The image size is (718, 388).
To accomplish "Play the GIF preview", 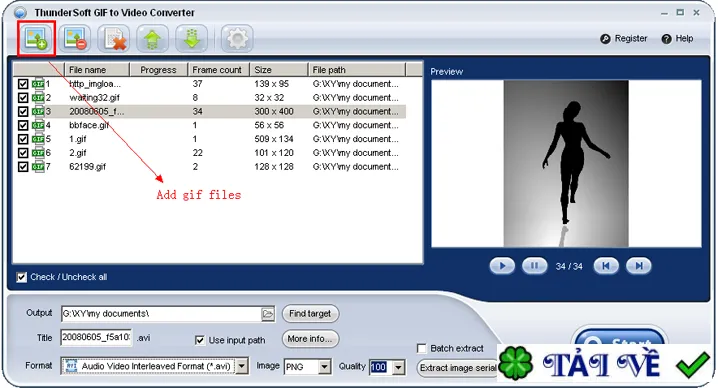I will pyautogui.click(x=502, y=266).
